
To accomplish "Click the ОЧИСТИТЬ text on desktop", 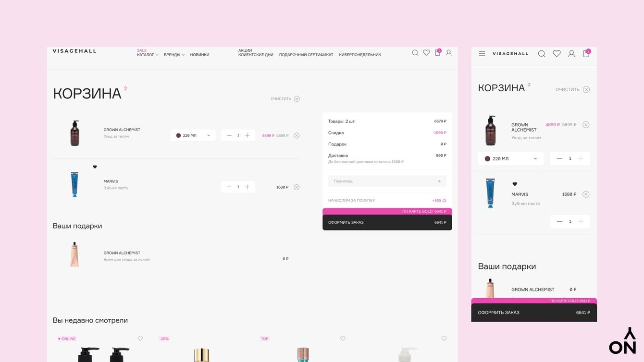I will pyautogui.click(x=281, y=99).
